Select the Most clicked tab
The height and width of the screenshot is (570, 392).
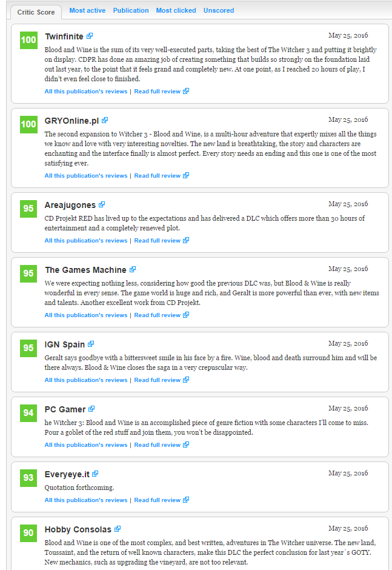(176, 10)
